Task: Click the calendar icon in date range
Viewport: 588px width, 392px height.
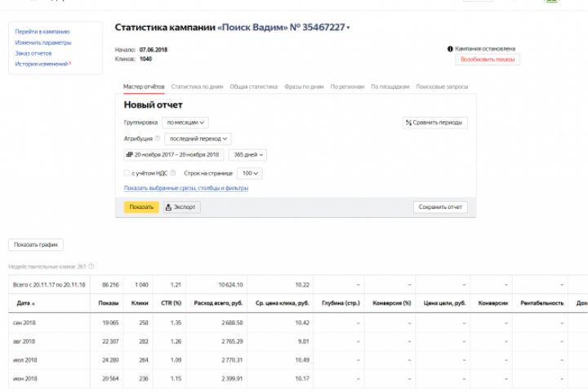Action: (x=129, y=154)
